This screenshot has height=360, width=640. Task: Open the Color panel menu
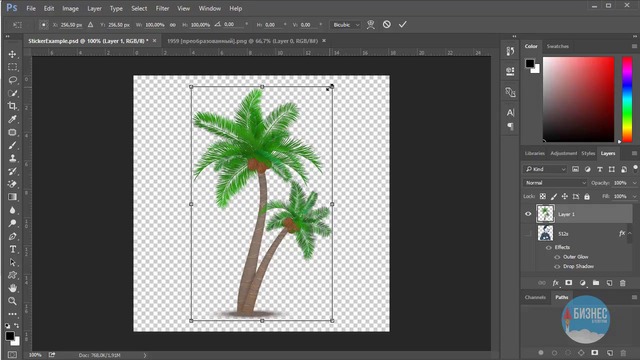click(x=634, y=46)
